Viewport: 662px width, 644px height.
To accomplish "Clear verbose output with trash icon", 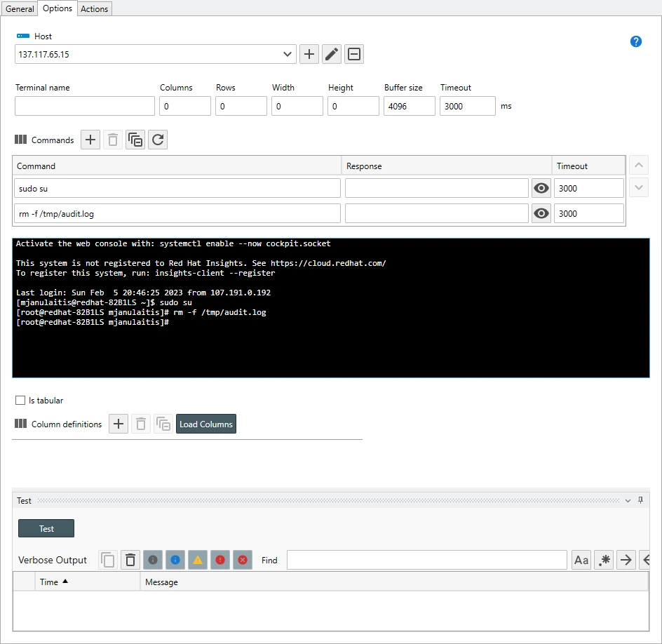I will click(130, 560).
